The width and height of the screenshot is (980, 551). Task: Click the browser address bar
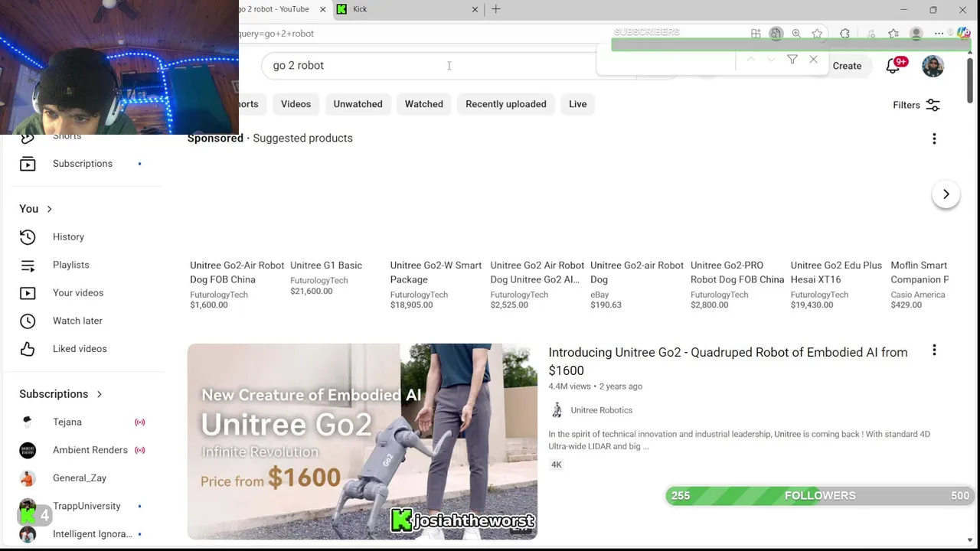[x=421, y=34]
